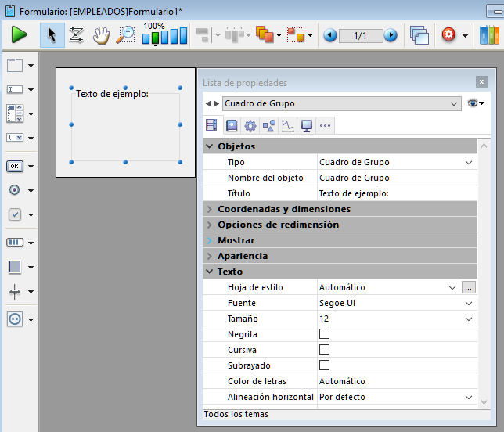Collapse the Texto section
Screen dimensions: 504x432
[210, 272]
